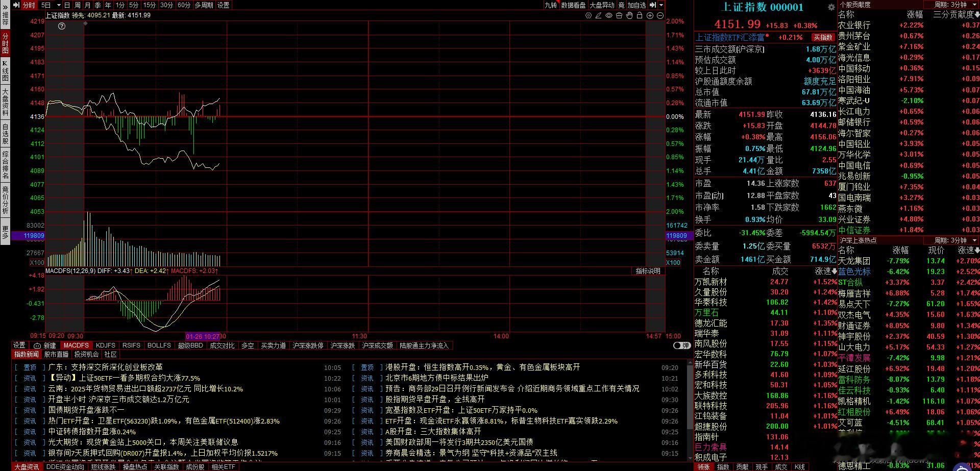Viewport: 980px width, 471px height.
Task: Select the 陆股通主力净流入 tab
Action: pyautogui.click(x=424, y=345)
